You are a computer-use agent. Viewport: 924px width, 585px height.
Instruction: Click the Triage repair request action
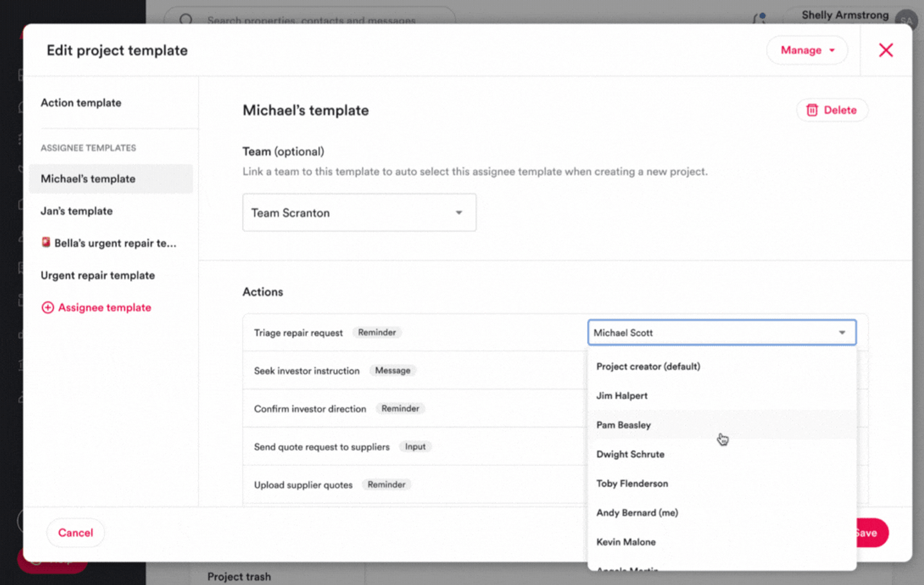point(298,333)
